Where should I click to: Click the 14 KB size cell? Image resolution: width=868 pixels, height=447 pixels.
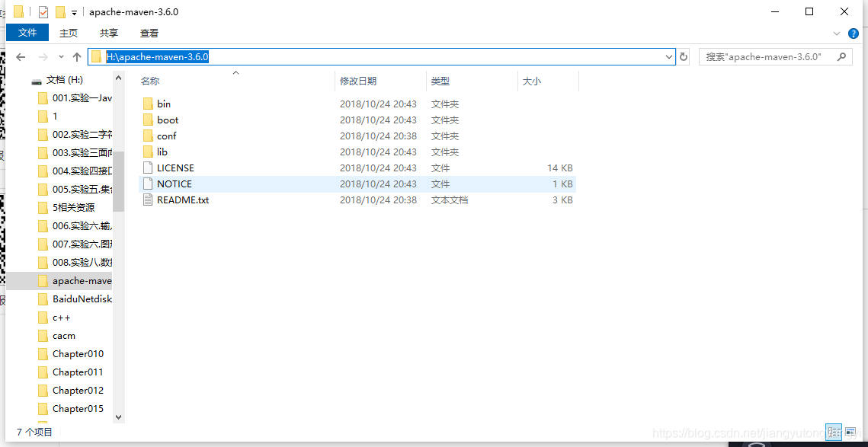(x=559, y=168)
